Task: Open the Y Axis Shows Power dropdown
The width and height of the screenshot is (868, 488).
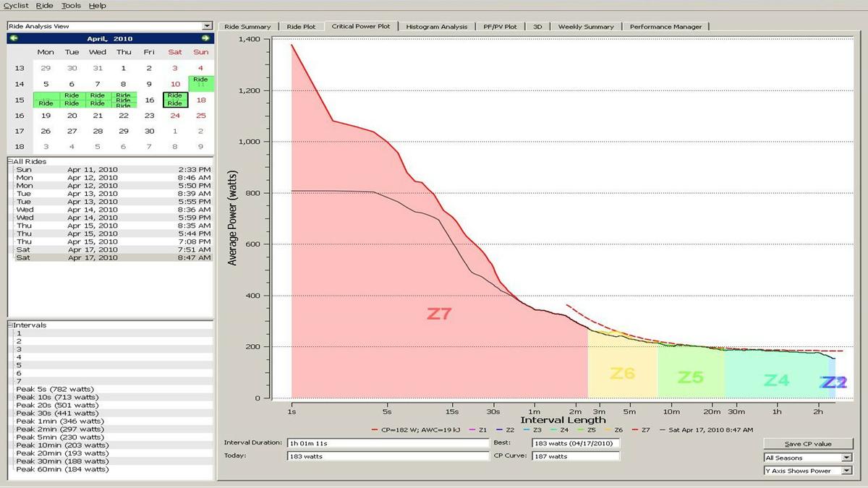Action: pyautogui.click(x=847, y=471)
